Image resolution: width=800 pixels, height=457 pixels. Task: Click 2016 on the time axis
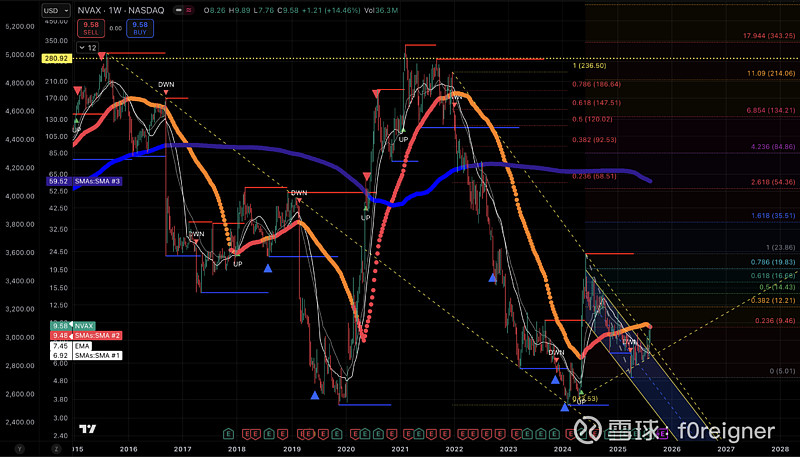click(x=128, y=449)
